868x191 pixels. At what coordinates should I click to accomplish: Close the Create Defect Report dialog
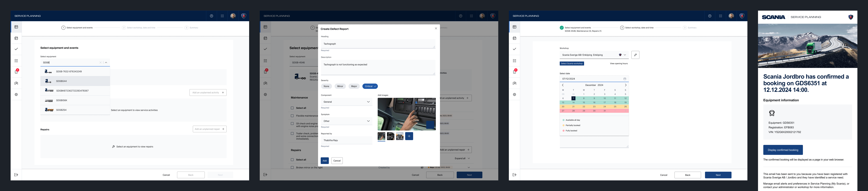pyautogui.click(x=436, y=28)
